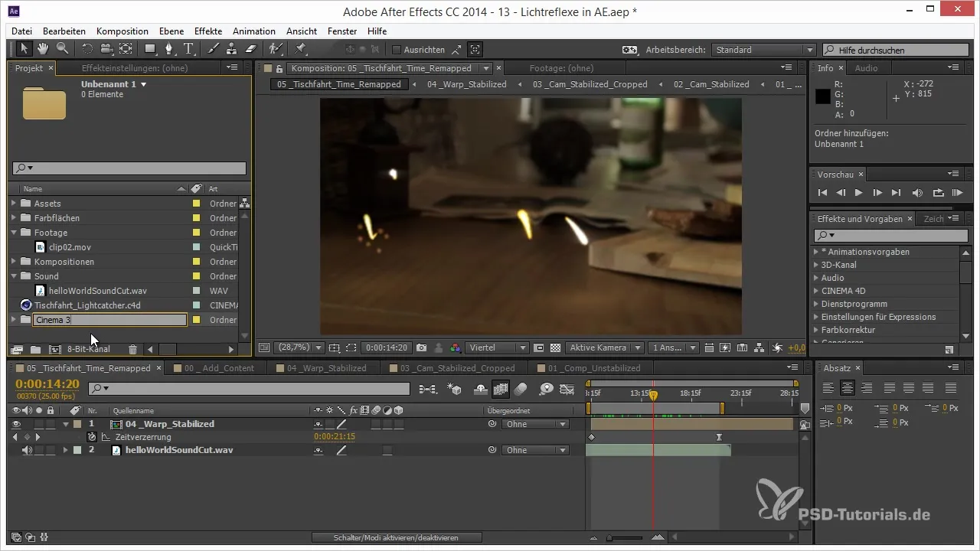980x551 pixels.
Task: Toggle draft 3D in timeline
Action: click(x=456, y=389)
